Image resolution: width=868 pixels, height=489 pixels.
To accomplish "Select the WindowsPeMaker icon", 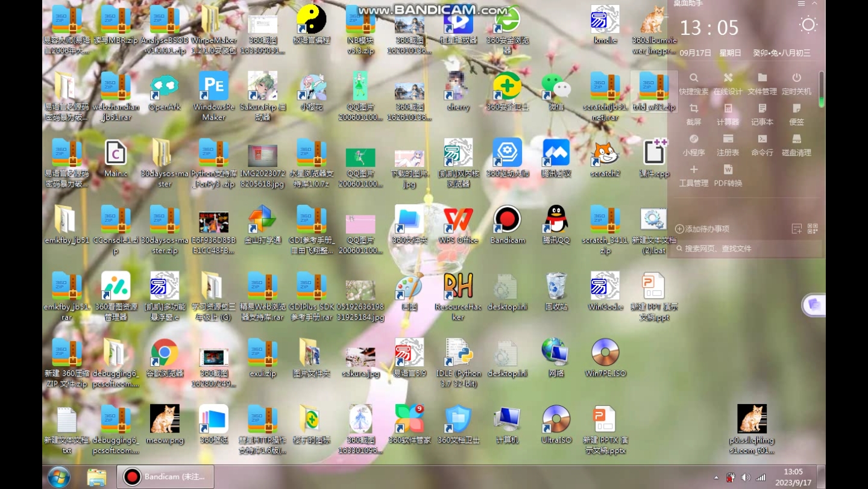I will click(213, 96).
